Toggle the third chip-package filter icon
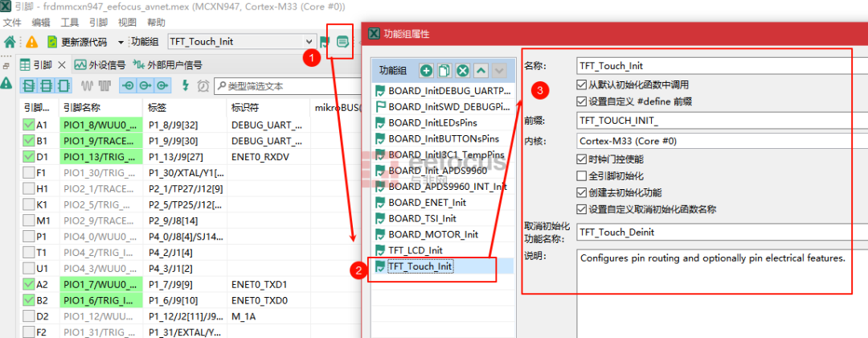Screen dimensions: 868x338 [x=63, y=86]
